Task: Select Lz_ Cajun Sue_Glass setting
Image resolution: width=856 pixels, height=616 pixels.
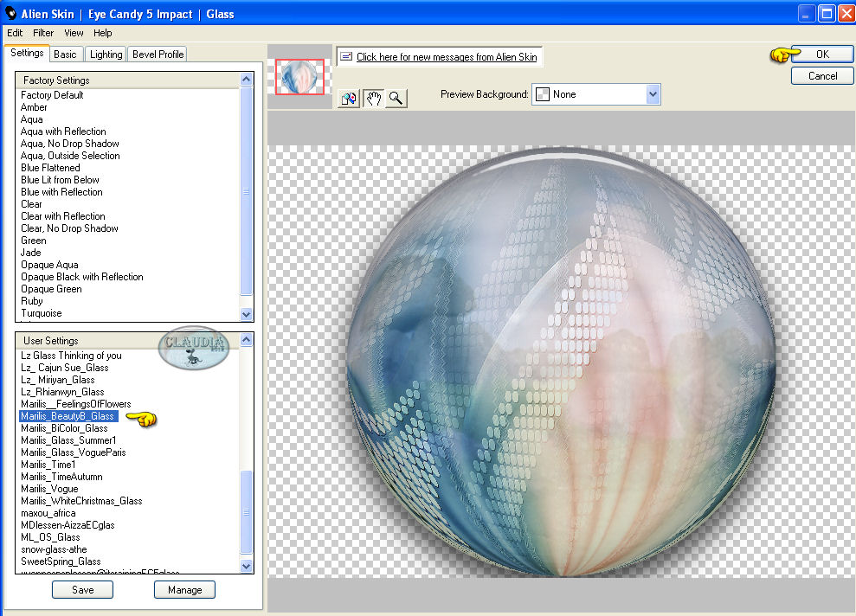Action: [64, 368]
